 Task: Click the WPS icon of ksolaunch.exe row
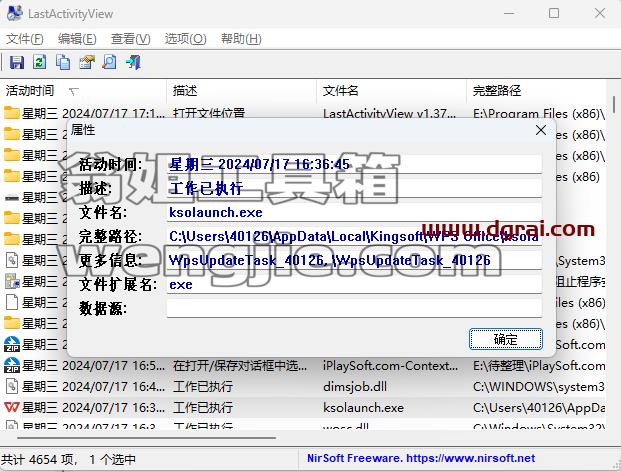click(11, 407)
